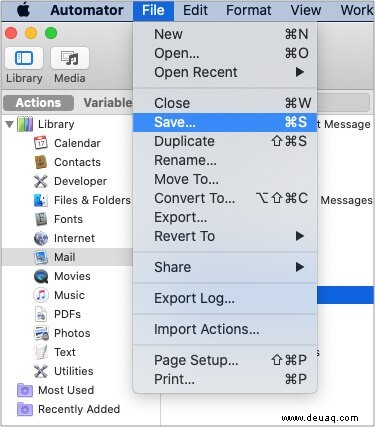The height and width of the screenshot is (427, 375).
Task: Select the Recently Added text label
Action: tap(79, 409)
